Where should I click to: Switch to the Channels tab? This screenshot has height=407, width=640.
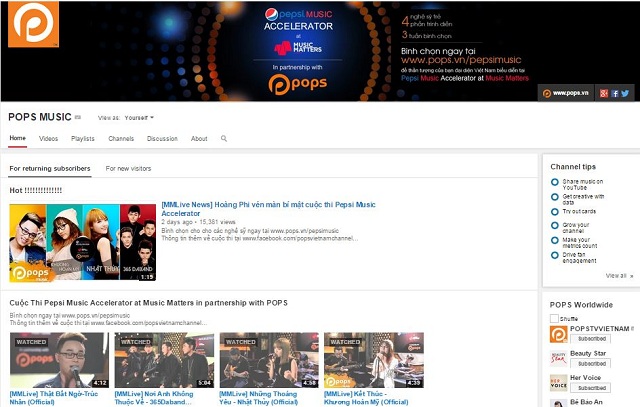pyautogui.click(x=121, y=138)
